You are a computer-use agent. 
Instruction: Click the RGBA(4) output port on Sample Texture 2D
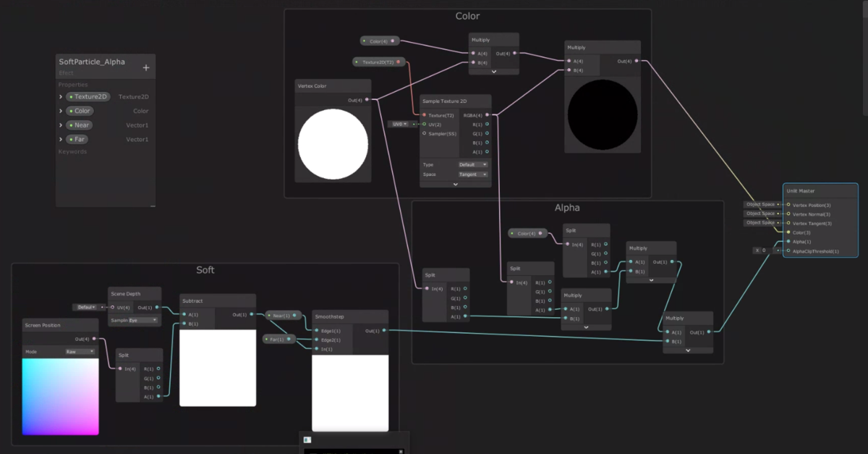(487, 114)
